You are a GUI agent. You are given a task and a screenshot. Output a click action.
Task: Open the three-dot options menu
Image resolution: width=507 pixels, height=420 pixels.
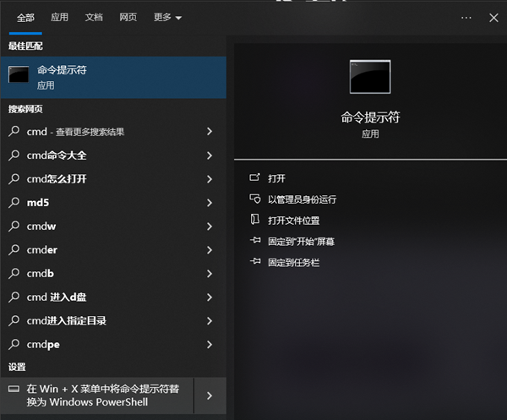466,18
